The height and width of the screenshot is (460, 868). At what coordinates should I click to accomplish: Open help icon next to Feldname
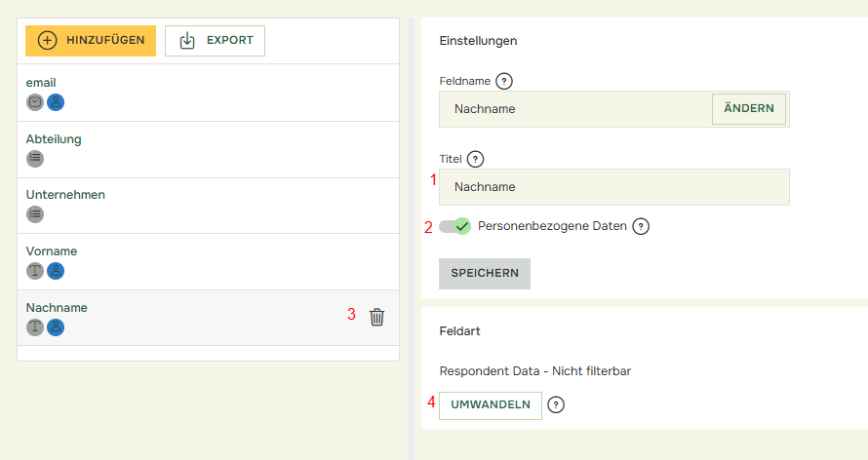point(504,81)
